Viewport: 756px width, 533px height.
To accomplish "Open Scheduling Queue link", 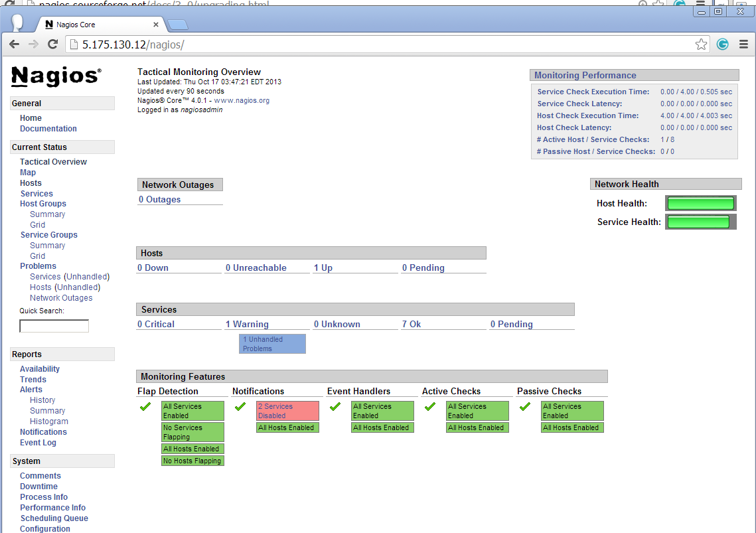I will pos(54,518).
